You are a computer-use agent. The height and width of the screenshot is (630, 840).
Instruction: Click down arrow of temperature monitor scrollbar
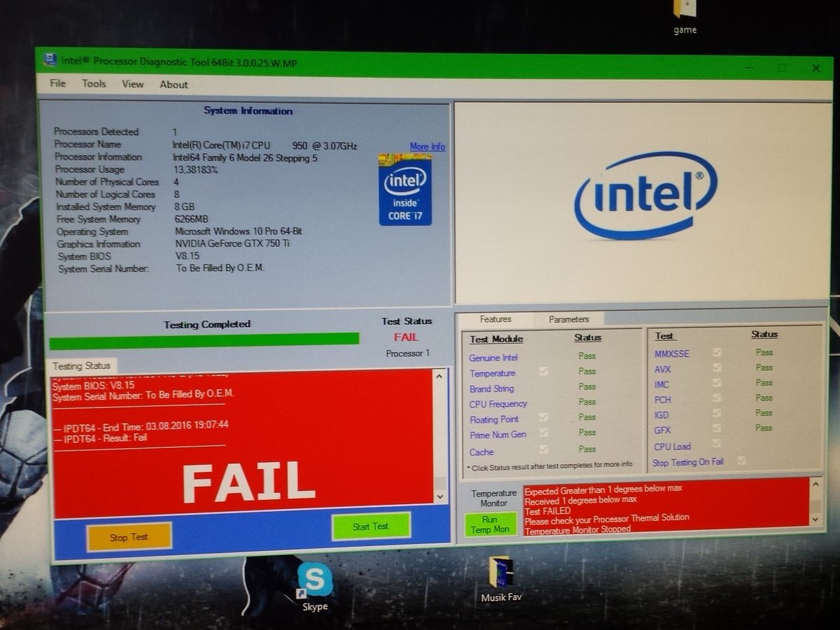pyautogui.click(x=814, y=519)
